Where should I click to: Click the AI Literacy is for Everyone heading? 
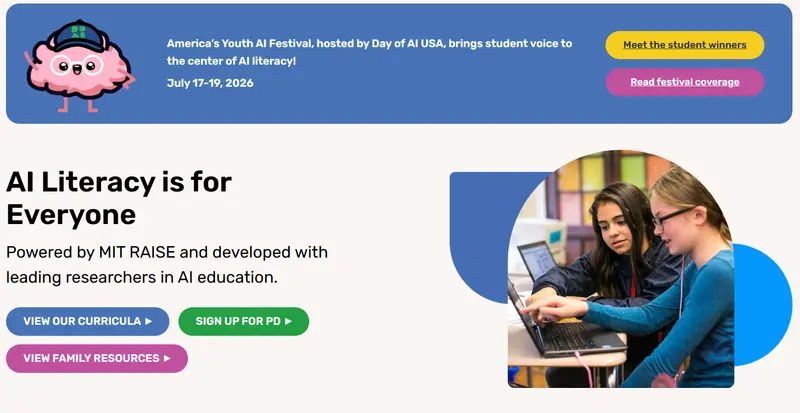tap(119, 198)
